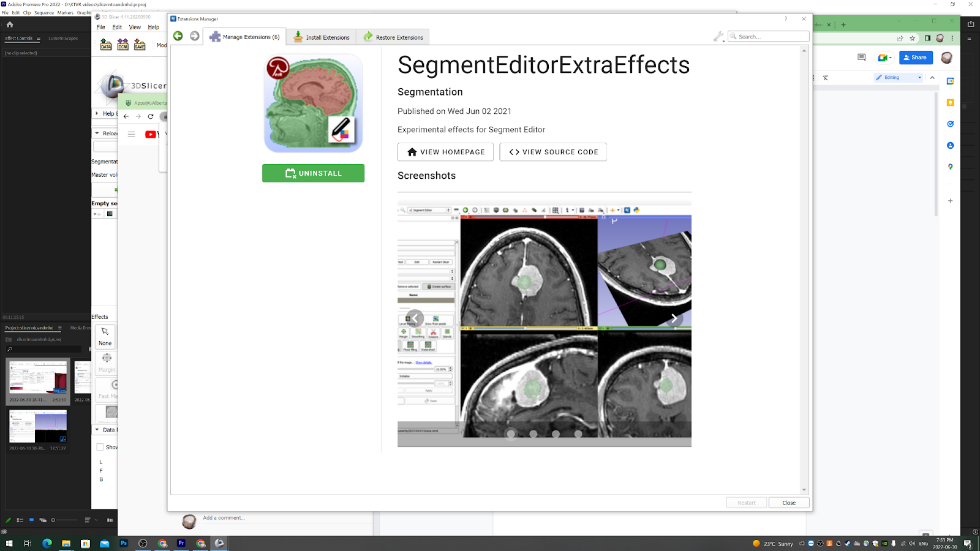Open Microsoft Edge from the taskbar
Screen dimensions: 980x551
(47, 543)
